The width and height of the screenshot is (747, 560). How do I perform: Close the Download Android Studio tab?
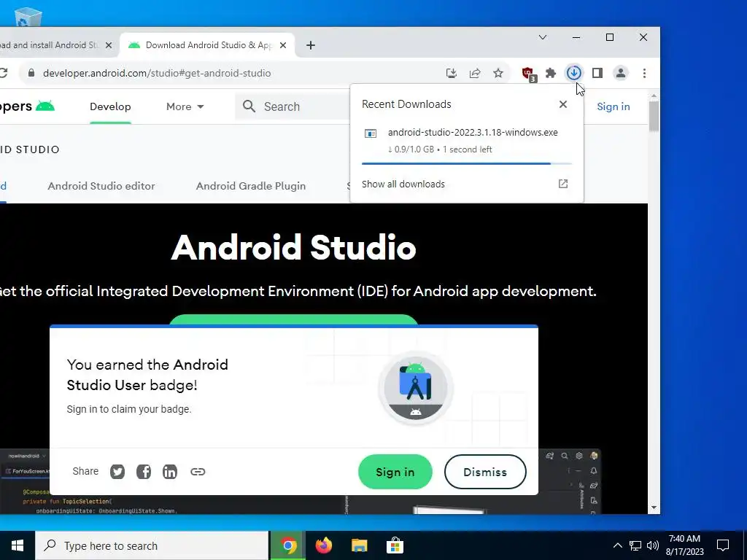point(283,45)
